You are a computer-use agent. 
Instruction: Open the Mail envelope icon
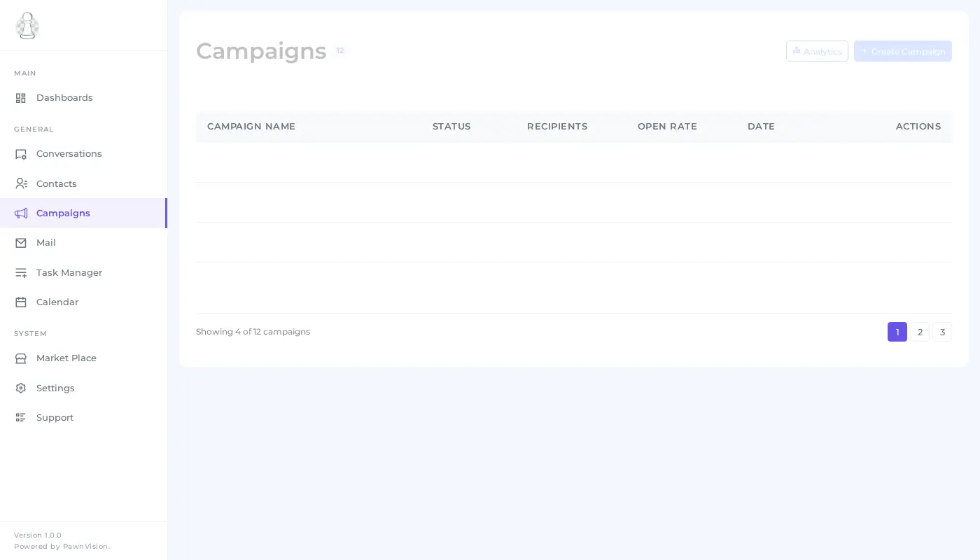coord(21,242)
